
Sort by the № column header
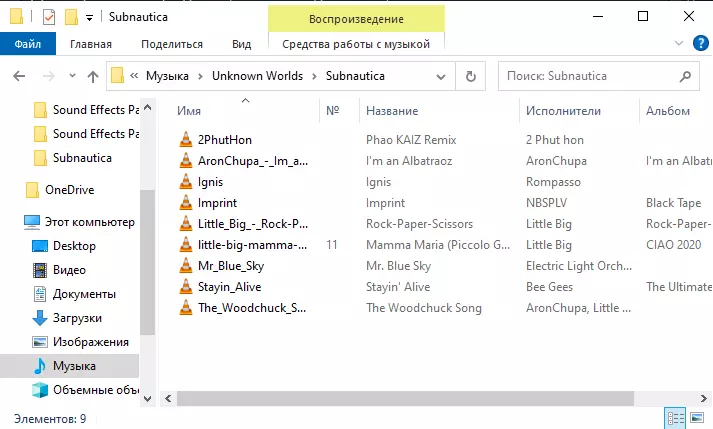(339, 111)
